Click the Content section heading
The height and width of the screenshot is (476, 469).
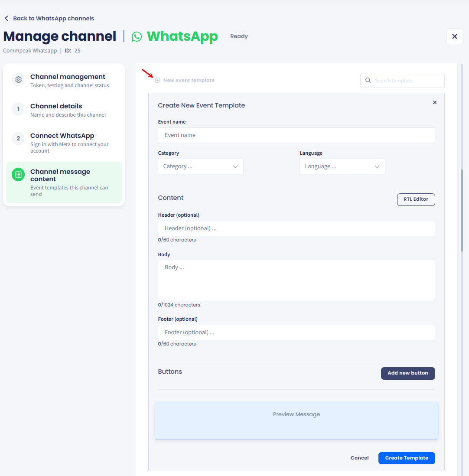(x=171, y=198)
